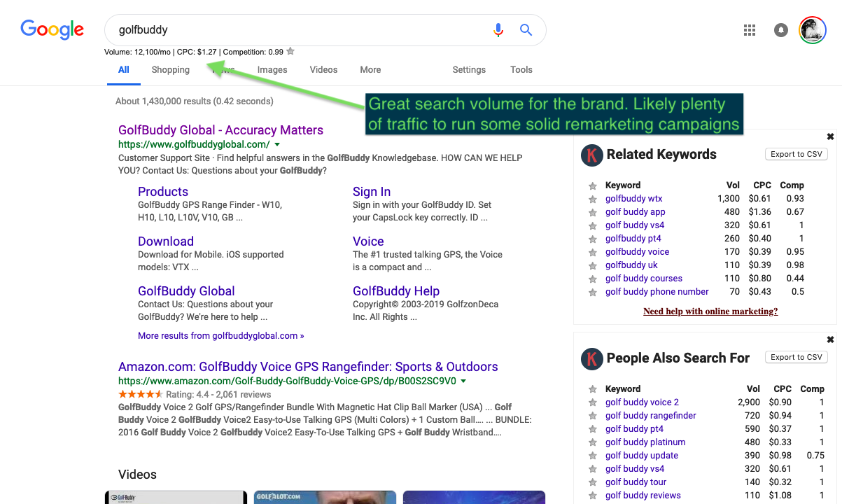Open the Sign In sitelink
The width and height of the screenshot is (842, 504).
point(372,192)
